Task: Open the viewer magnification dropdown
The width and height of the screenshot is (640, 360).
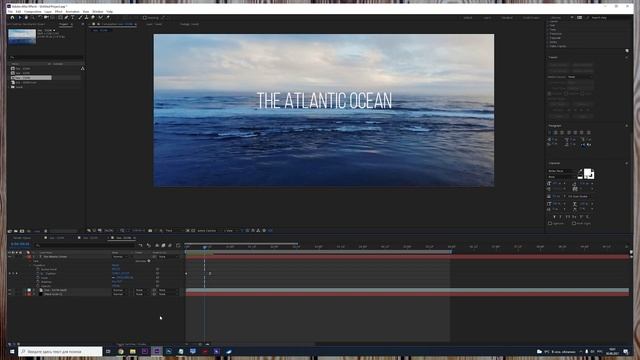Action: 109,231
